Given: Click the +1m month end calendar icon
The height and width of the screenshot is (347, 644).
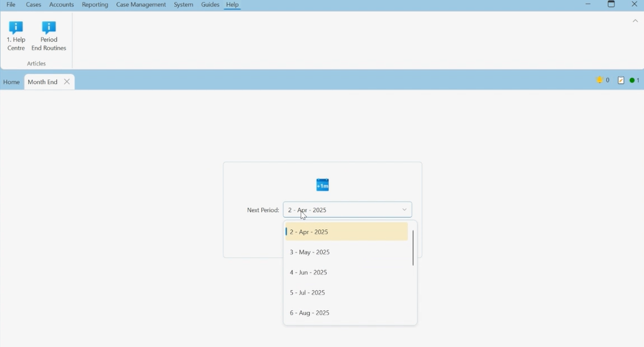Looking at the screenshot, I should 323,185.
